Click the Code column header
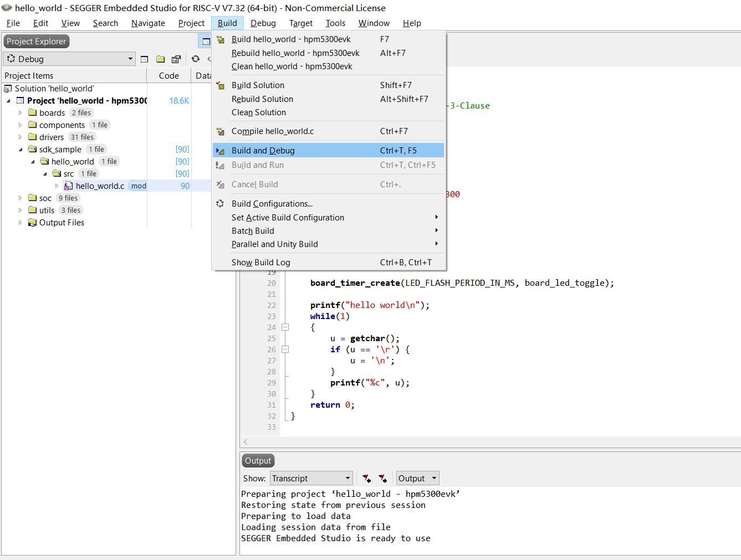The height and width of the screenshot is (560, 741). point(169,76)
